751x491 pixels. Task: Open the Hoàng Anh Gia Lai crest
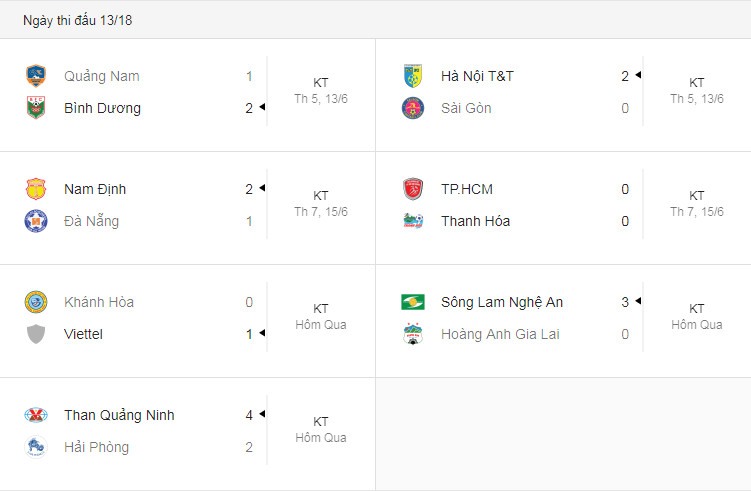(x=412, y=334)
